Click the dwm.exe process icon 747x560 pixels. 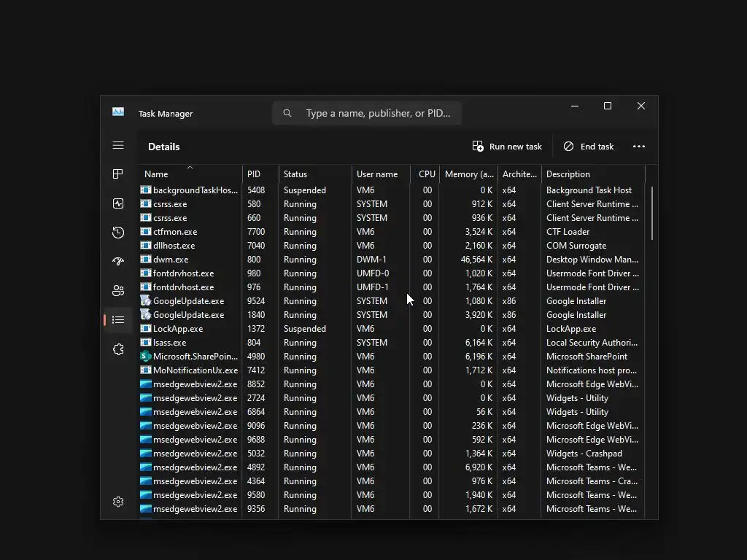(x=146, y=260)
